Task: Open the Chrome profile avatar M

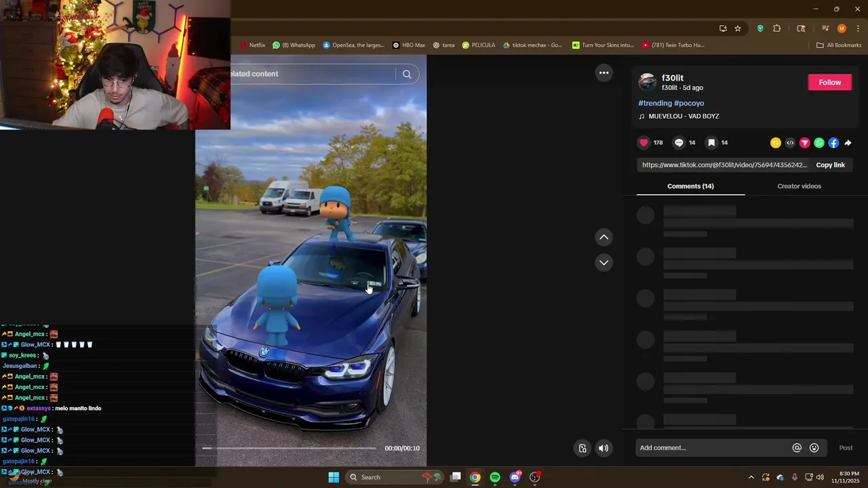Action: coord(842,28)
